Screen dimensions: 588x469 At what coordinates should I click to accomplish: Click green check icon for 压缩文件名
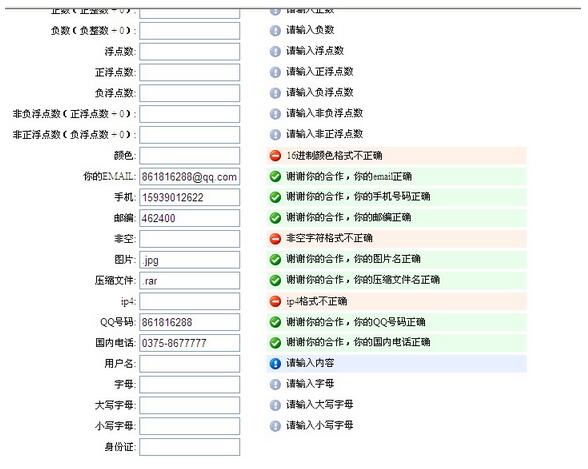click(275, 280)
